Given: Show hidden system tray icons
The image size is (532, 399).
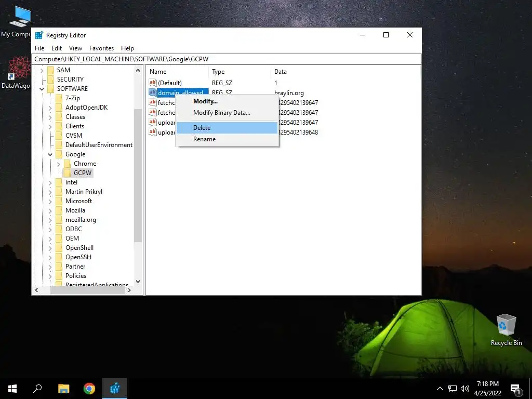Looking at the screenshot, I should pos(440,389).
